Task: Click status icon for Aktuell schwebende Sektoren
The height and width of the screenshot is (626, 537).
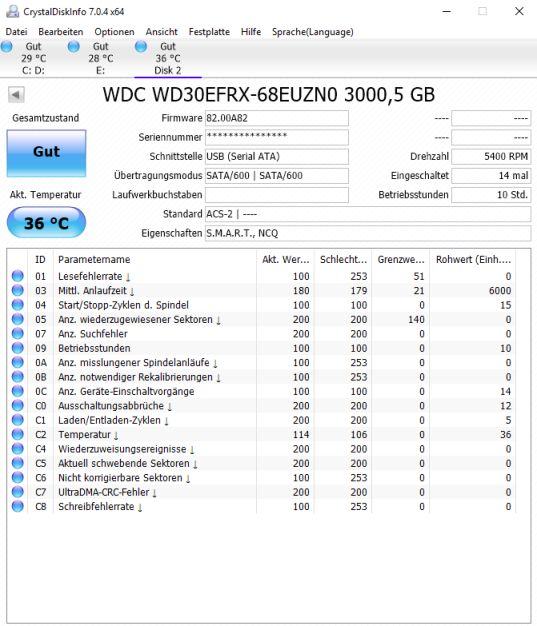Action: (x=18, y=463)
